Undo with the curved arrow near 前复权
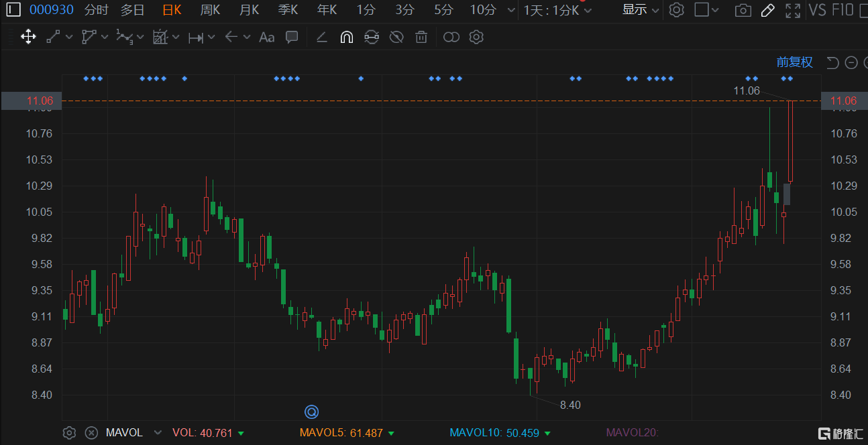The width and height of the screenshot is (868, 445). pyautogui.click(x=832, y=62)
